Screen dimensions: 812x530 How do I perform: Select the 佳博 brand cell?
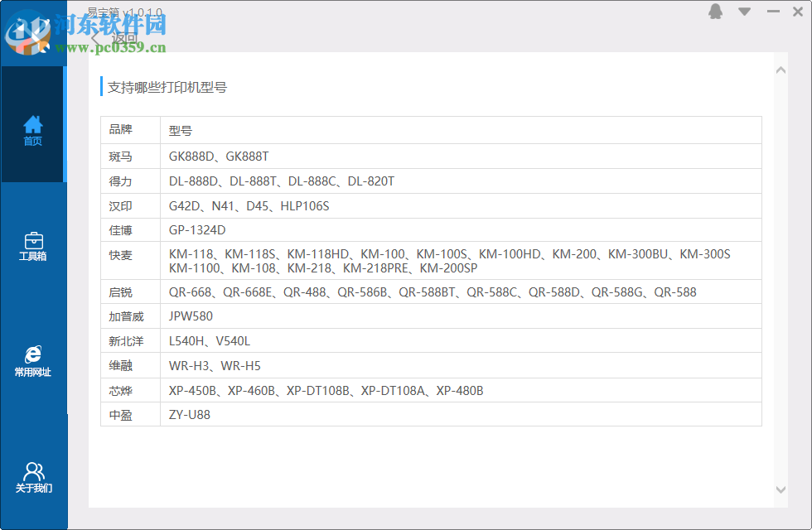click(x=131, y=230)
